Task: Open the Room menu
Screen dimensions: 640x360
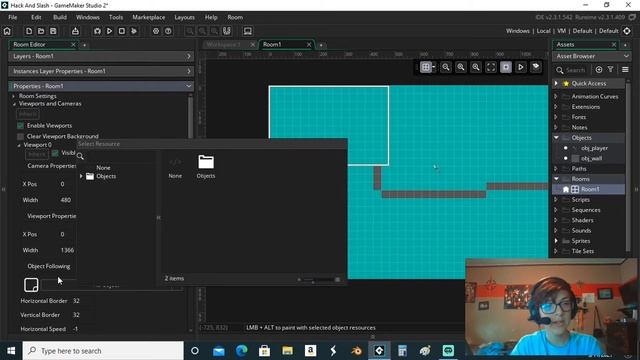Action: pyautogui.click(x=235, y=17)
